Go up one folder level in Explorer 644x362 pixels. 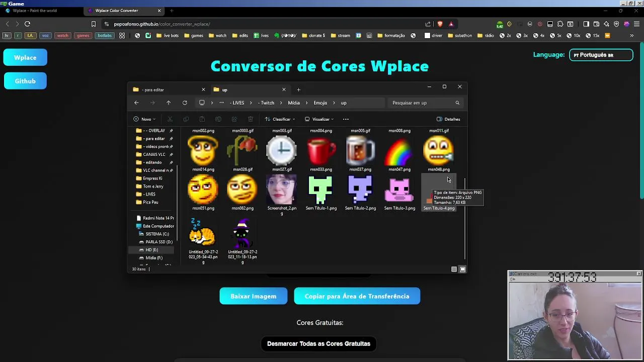click(x=169, y=103)
